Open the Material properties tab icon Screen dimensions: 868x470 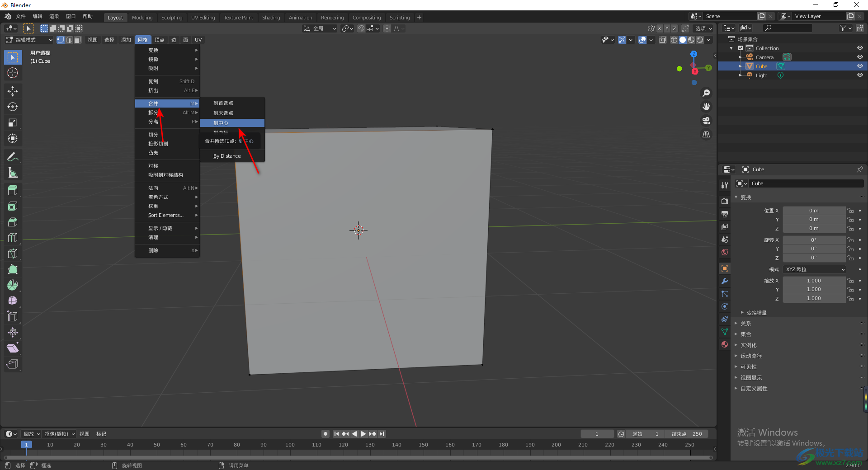(x=725, y=344)
